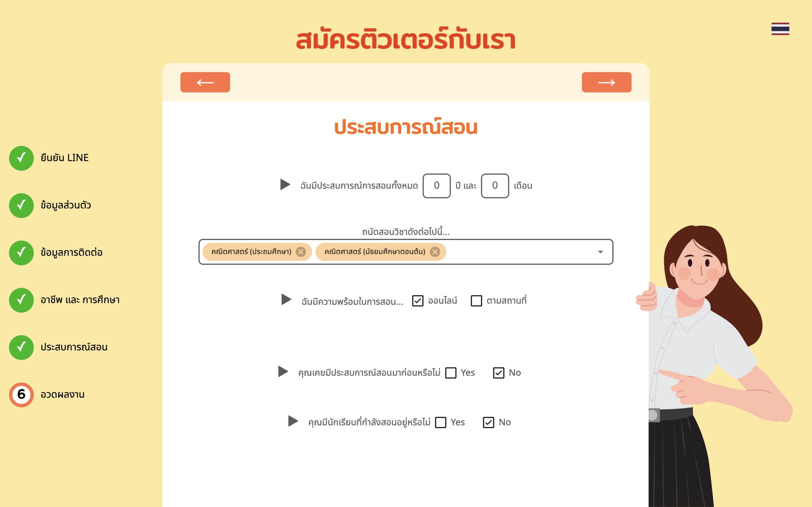This screenshot has width=812, height=507.
Task: Go to the ประสบการณ์สอน step in sidebar
Action: [x=74, y=347]
